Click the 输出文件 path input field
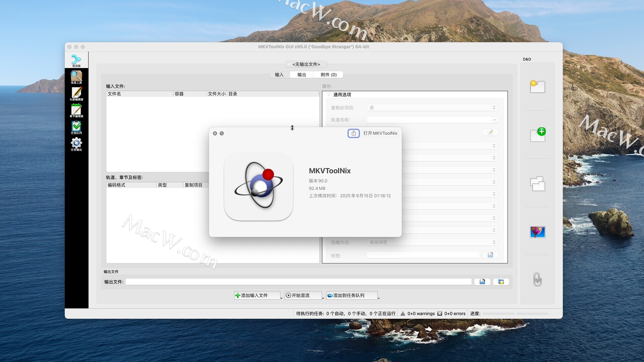Screen dimensions: 644x362 299,282
